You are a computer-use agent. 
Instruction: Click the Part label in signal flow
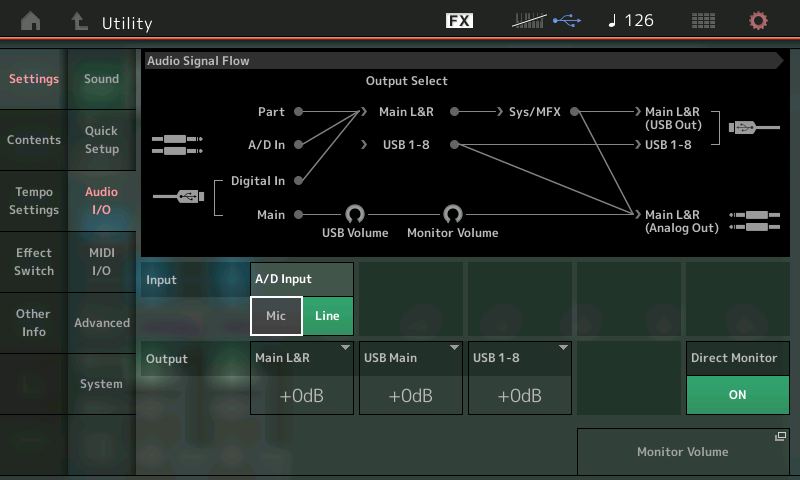point(271,112)
